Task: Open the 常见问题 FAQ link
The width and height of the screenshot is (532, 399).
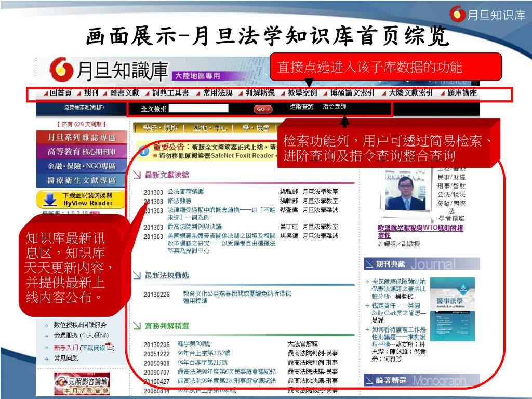Action: click(x=66, y=358)
